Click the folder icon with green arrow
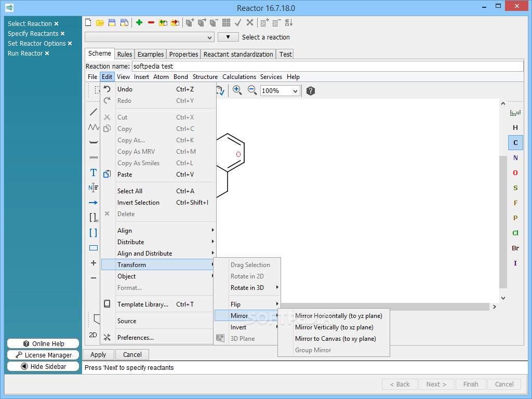 click(x=163, y=23)
